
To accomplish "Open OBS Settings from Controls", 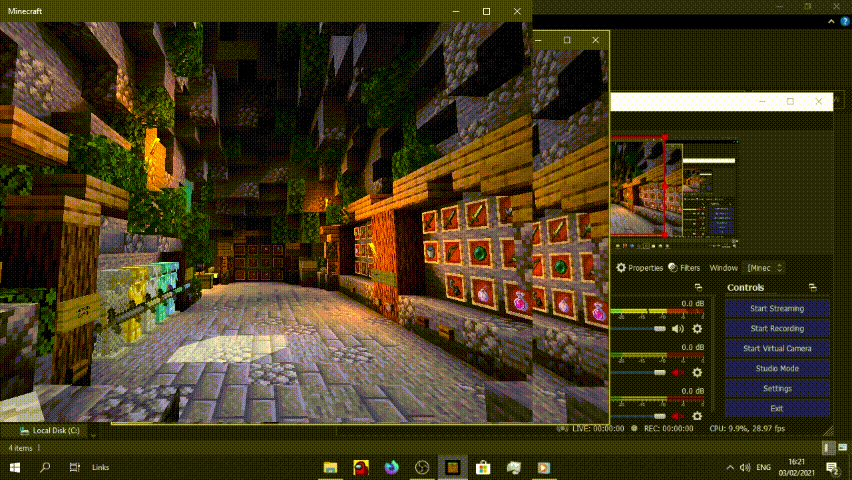I will [x=777, y=389].
